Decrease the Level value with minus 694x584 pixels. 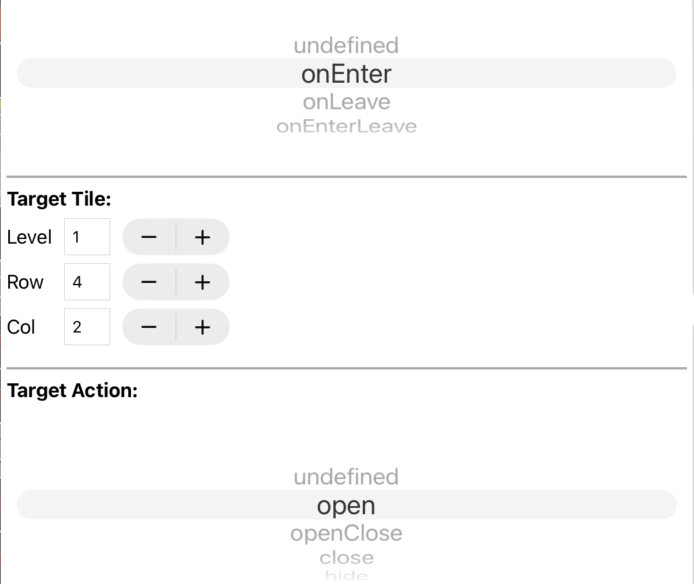(x=149, y=237)
